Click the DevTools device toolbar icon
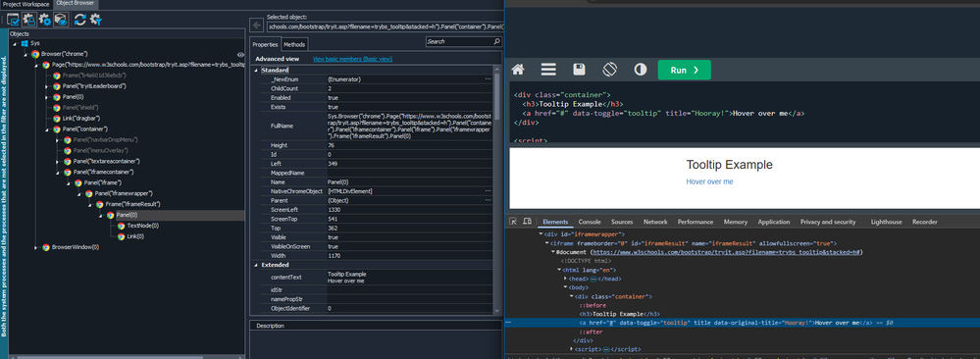The height and width of the screenshot is (359, 980). [x=527, y=222]
